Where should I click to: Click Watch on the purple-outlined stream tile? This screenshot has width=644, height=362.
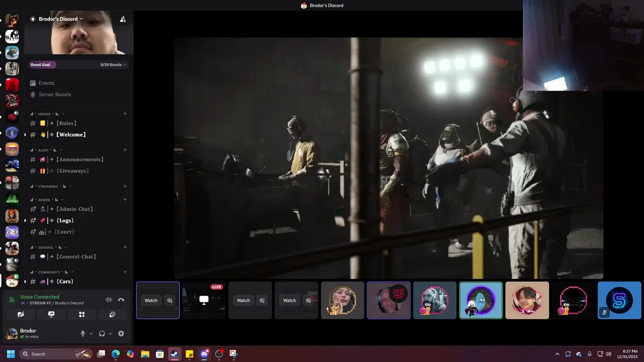(151, 300)
